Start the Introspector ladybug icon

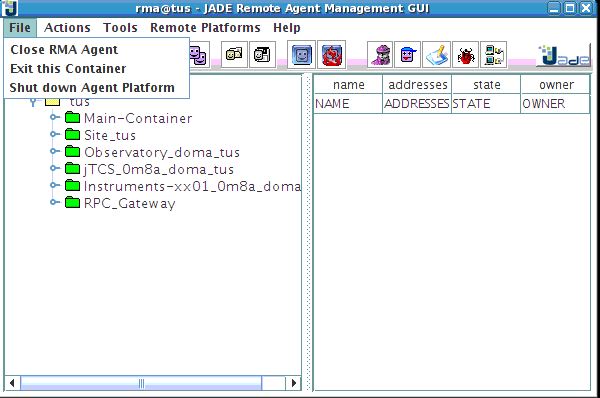tap(465, 55)
